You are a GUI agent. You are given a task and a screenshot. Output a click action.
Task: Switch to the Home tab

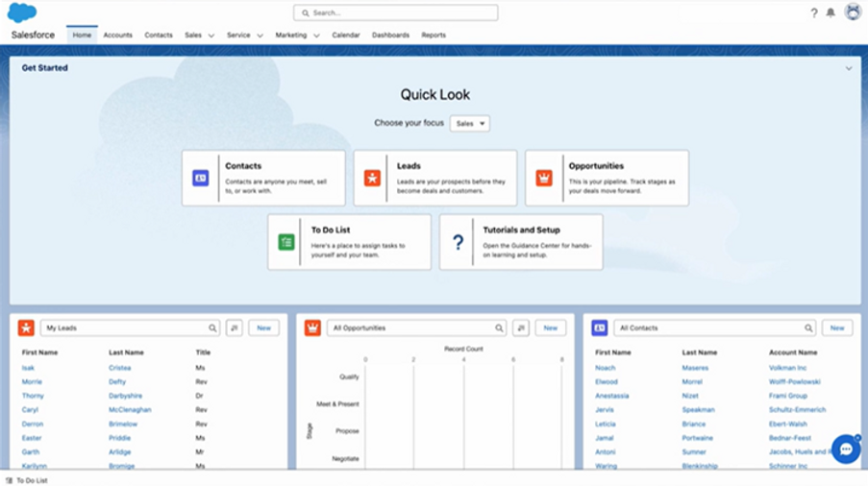[82, 35]
